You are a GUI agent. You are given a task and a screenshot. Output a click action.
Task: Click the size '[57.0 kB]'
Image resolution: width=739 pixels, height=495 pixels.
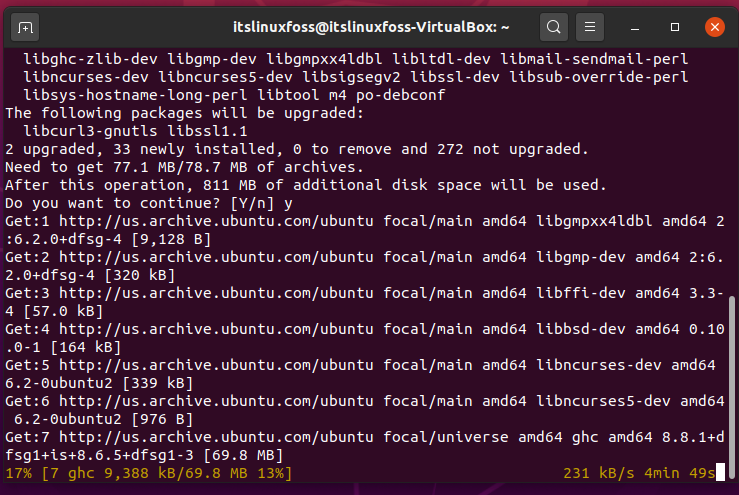[x=63, y=311]
